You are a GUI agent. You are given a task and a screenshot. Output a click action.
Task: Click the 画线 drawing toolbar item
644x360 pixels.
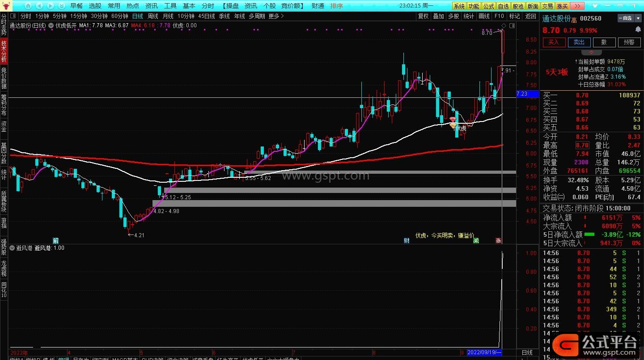pos(484,16)
